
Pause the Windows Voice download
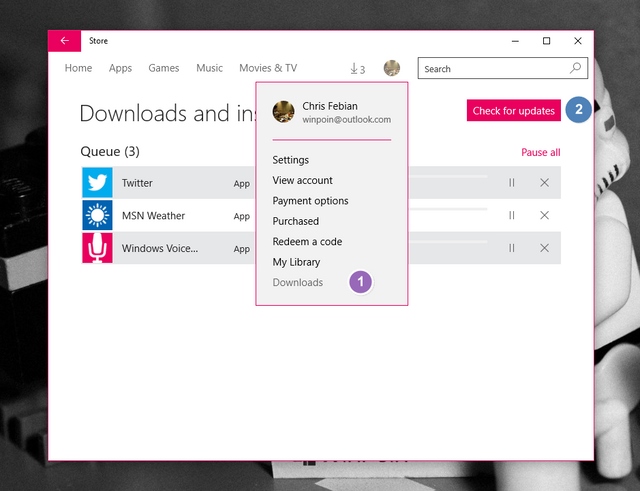[x=511, y=248]
